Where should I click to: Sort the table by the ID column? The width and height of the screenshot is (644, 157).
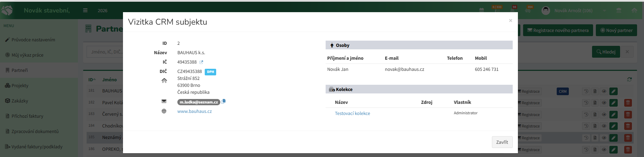(x=92, y=80)
